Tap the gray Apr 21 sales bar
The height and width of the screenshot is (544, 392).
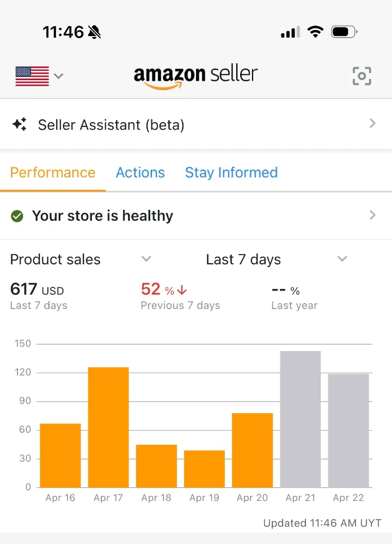tap(301, 419)
